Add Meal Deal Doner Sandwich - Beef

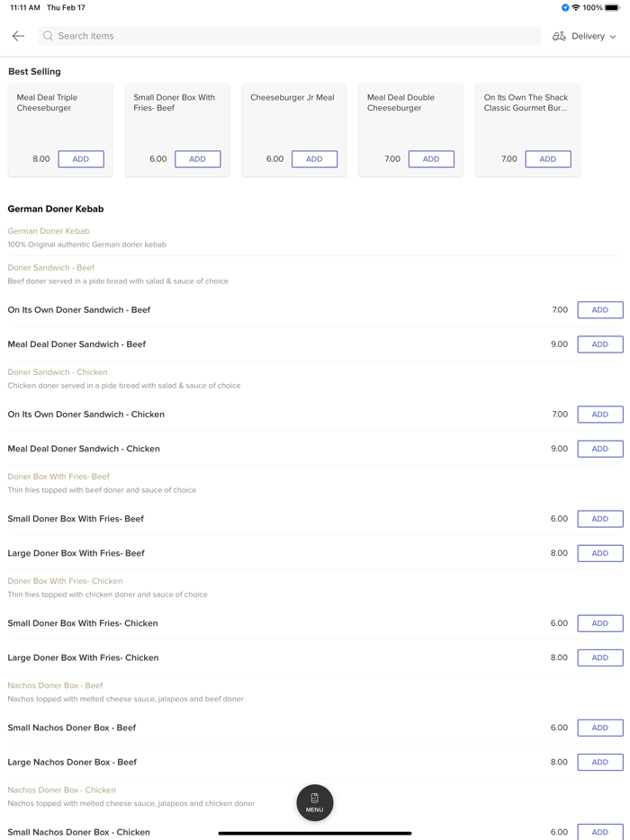(x=600, y=344)
